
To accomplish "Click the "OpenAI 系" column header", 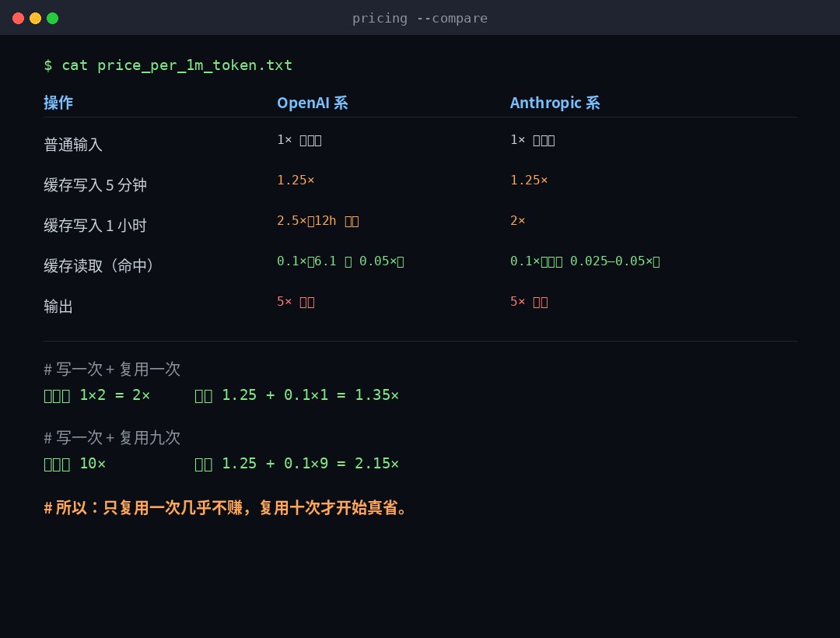I will pos(313,103).
